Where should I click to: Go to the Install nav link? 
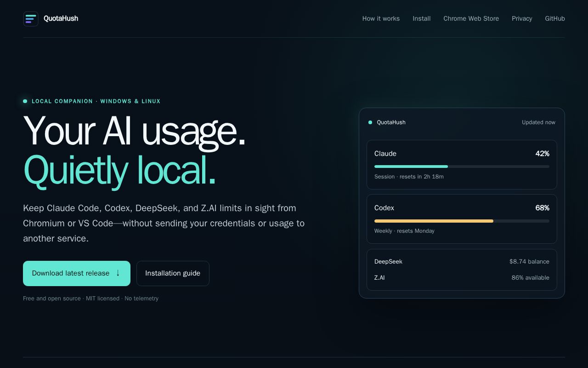(421, 18)
